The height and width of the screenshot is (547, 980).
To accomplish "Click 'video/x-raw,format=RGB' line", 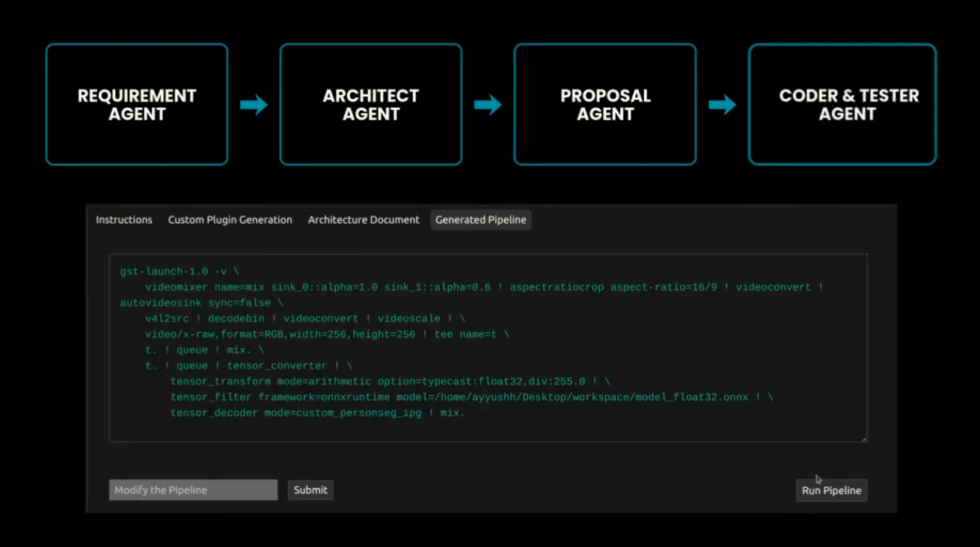I will click(x=327, y=334).
